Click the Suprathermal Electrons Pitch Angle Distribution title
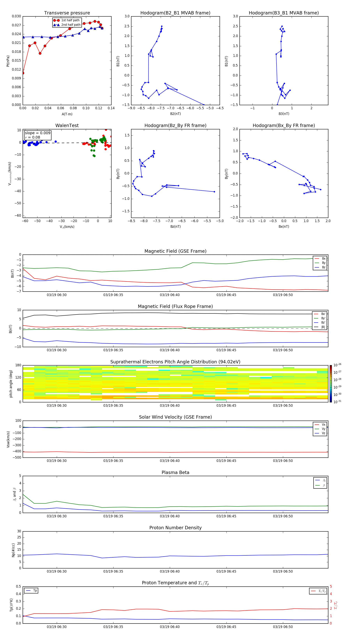 pyautogui.click(x=175, y=362)
